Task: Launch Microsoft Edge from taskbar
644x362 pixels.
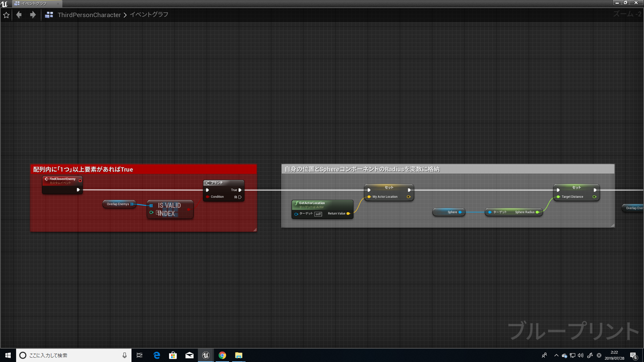Action: coord(157,355)
